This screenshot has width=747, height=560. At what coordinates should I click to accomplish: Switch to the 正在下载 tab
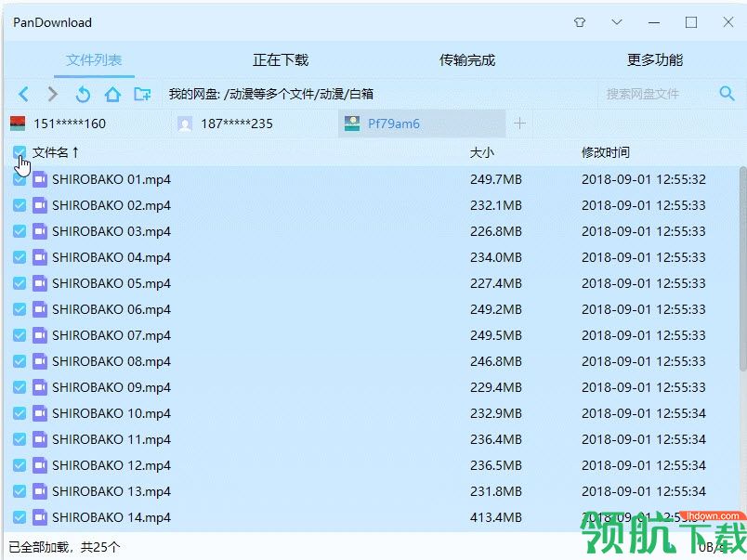click(x=281, y=60)
